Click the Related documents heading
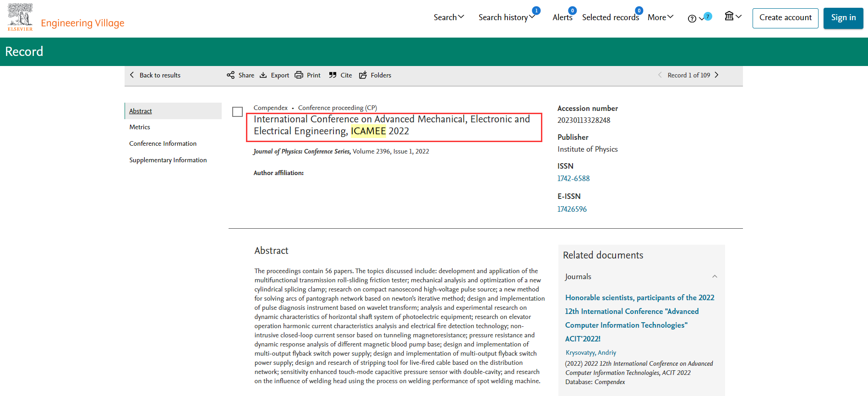868x396 pixels. point(603,255)
